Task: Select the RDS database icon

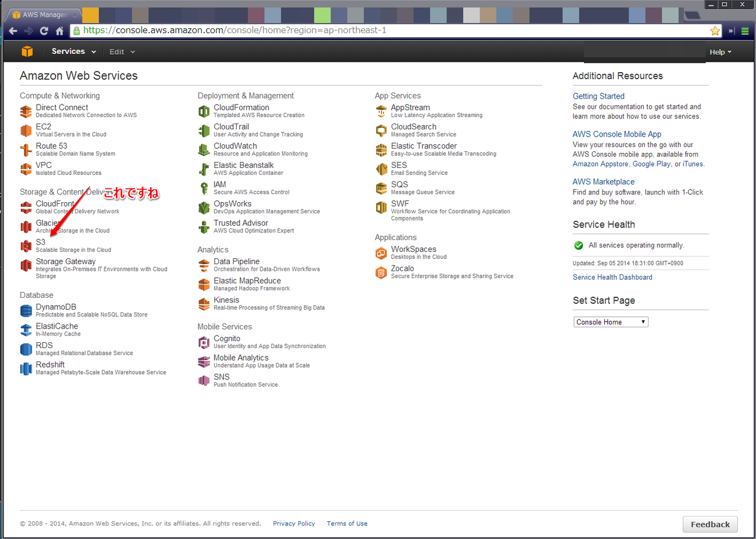Action: tap(26, 349)
